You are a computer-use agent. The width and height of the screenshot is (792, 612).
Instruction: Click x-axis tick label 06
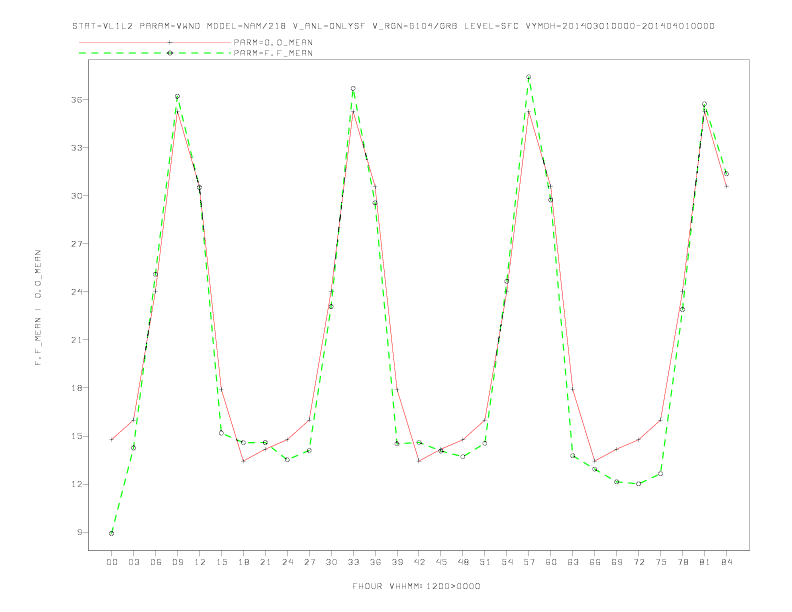pyautogui.click(x=156, y=562)
